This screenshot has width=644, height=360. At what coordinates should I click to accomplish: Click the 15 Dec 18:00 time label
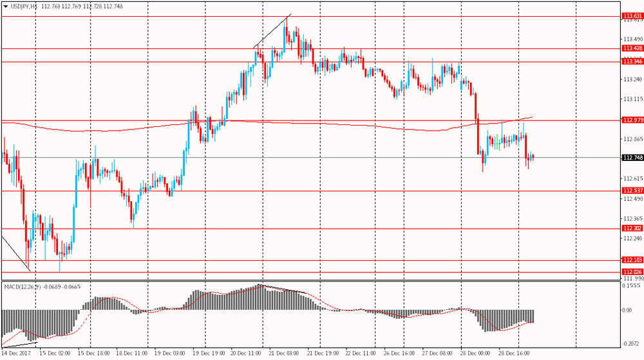pos(93,354)
